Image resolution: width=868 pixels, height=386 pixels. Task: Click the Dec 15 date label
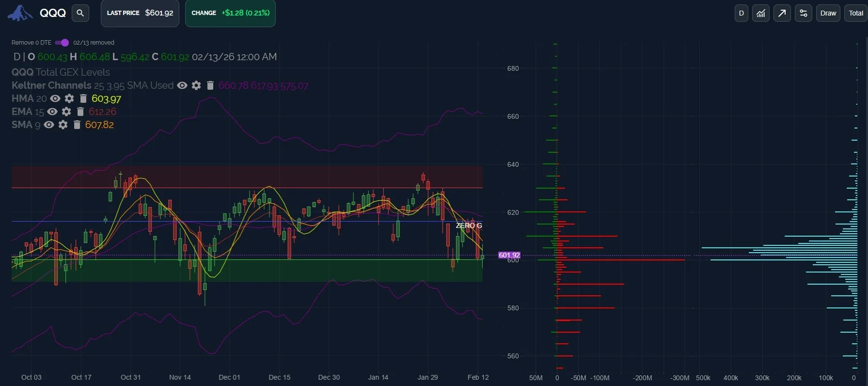[x=279, y=377]
